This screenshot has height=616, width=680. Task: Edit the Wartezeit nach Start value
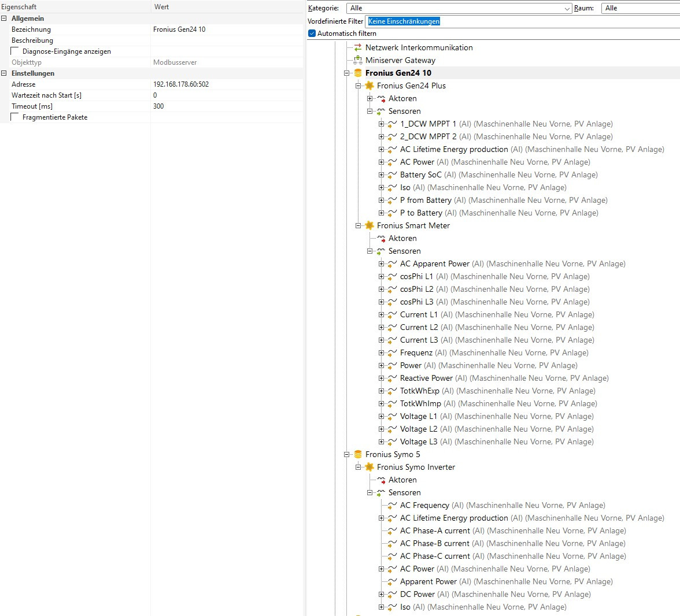coord(227,95)
